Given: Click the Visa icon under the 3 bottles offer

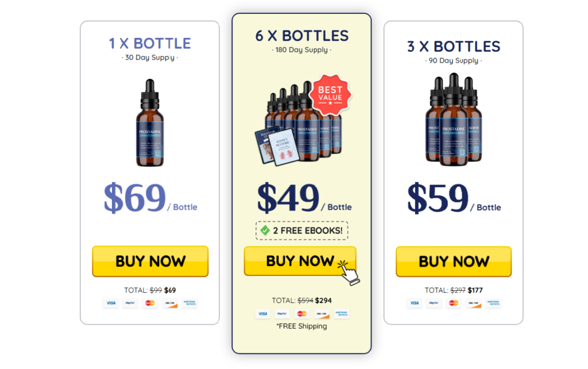Looking at the screenshot, I should (x=415, y=303).
